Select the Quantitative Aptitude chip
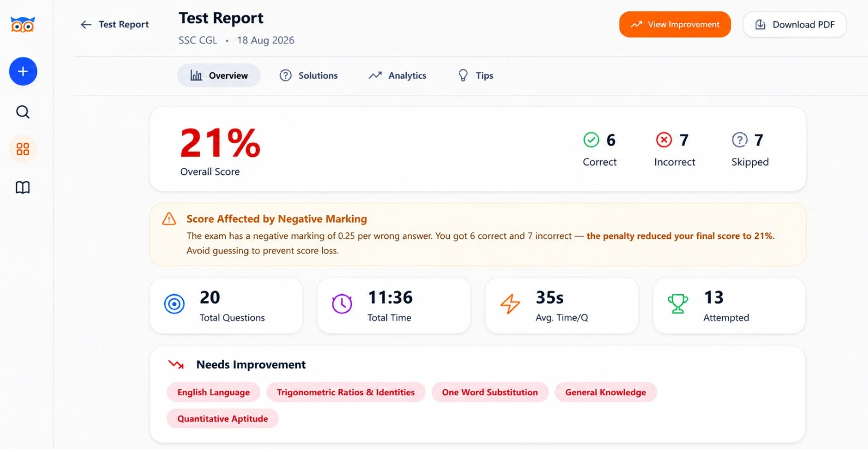Viewport: 868px width, 449px height. (x=222, y=419)
